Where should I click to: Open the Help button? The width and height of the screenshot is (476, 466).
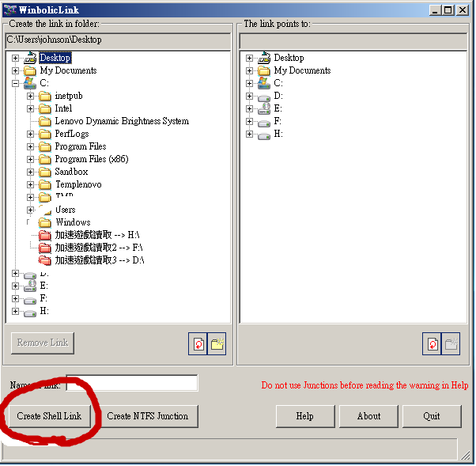tap(305, 416)
